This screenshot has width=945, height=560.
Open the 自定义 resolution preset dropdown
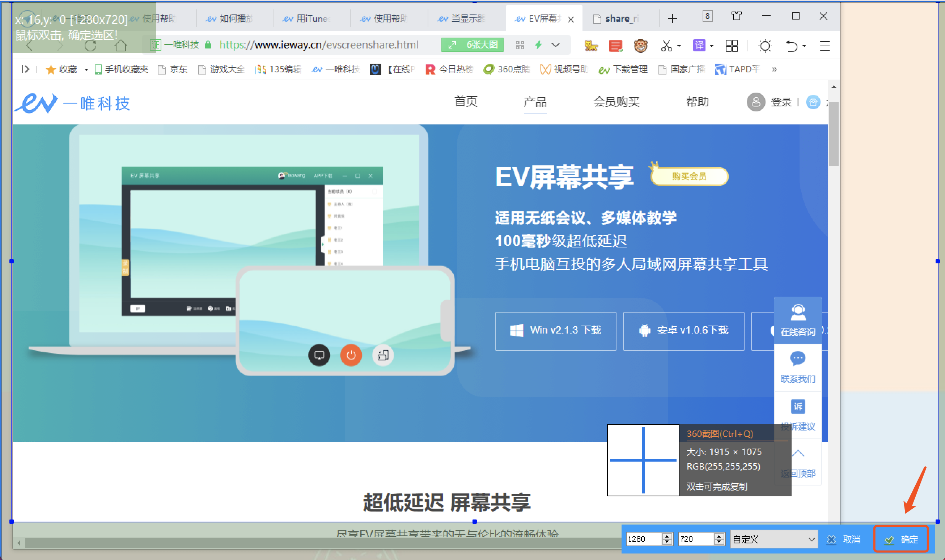click(x=774, y=539)
